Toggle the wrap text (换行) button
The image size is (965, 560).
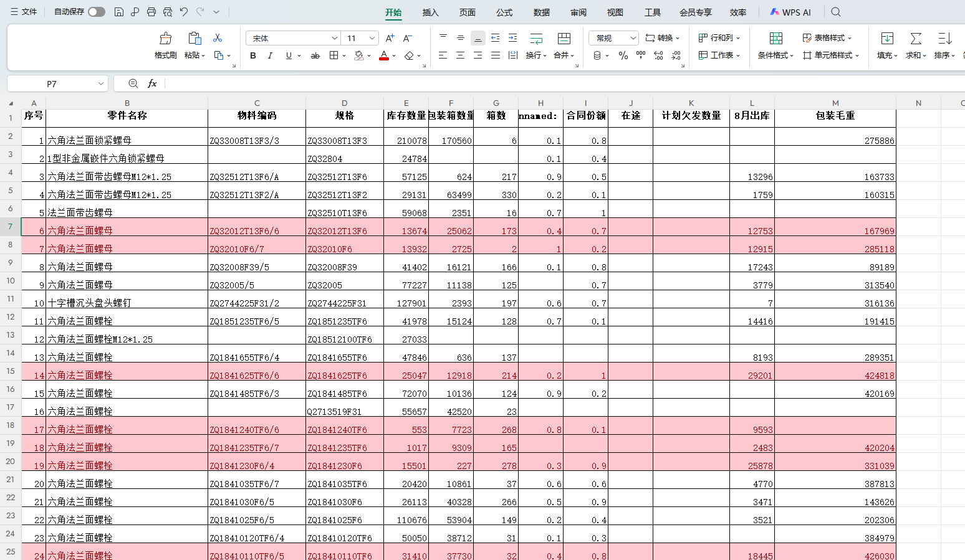(x=535, y=45)
